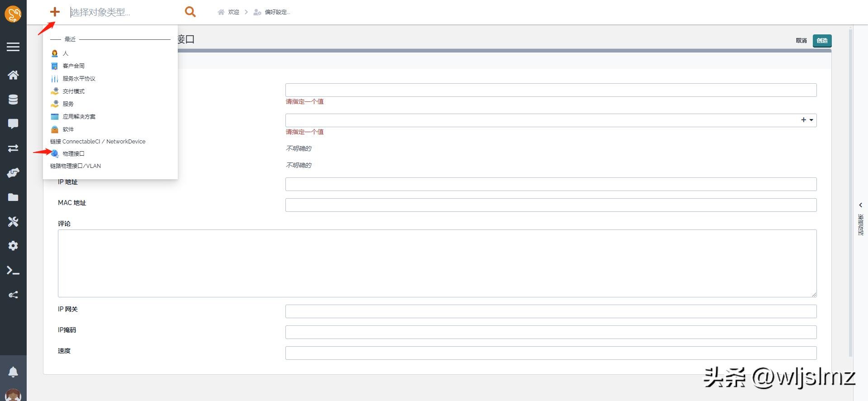Toggle the hamburger menu in sidebar
Viewport: 868px width, 401px height.
point(13,47)
